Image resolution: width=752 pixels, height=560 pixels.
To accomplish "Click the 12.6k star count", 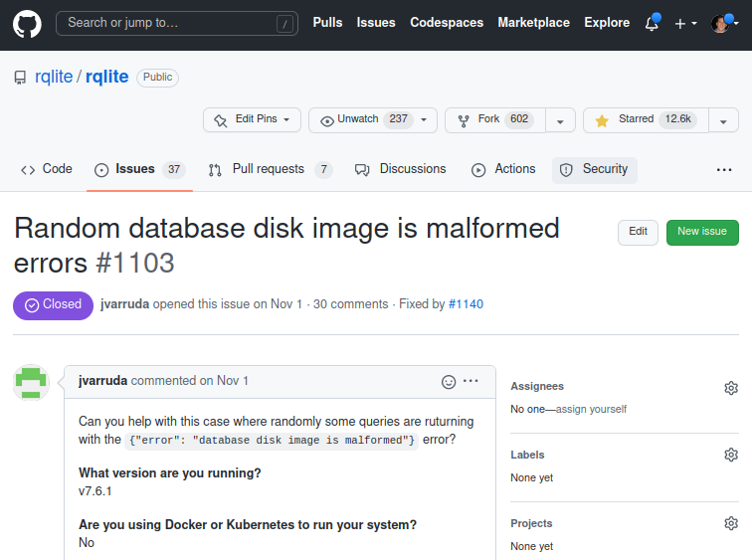I will pyautogui.click(x=677, y=119).
